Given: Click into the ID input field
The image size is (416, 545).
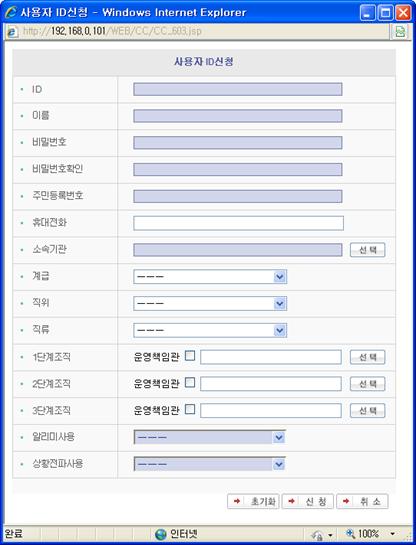Looking at the screenshot, I should pos(238,89).
